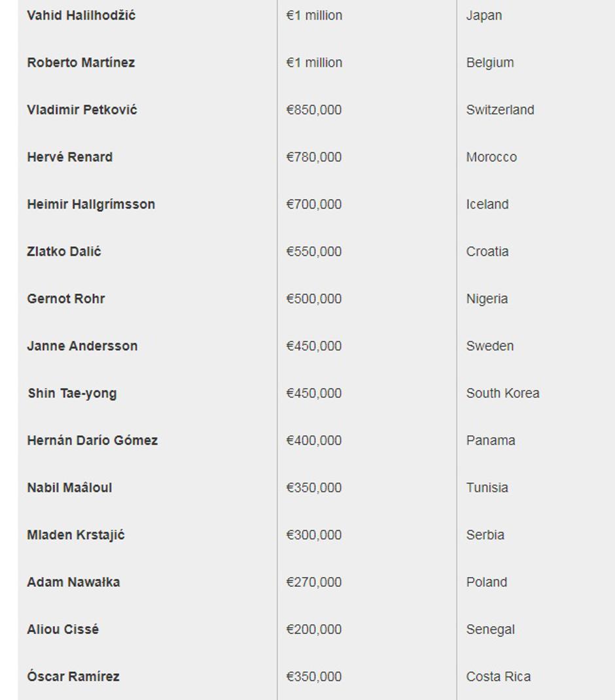The width and height of the screenshot is (615, 700).
Task: Select Roberto Martínez in the table
Action: click(81, 63)
